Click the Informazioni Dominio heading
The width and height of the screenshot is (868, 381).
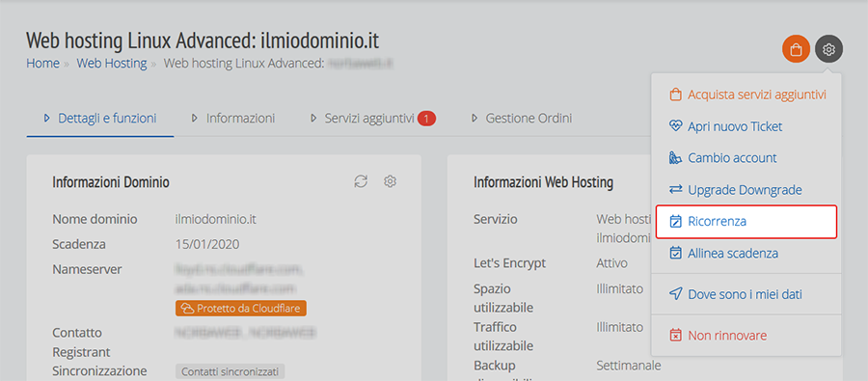(x=111, y=181)
